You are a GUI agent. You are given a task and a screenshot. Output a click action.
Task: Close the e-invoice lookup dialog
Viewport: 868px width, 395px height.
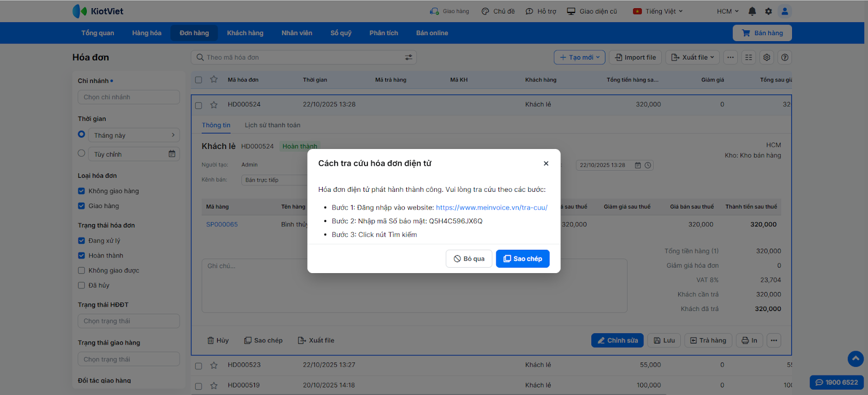point(546,164)
